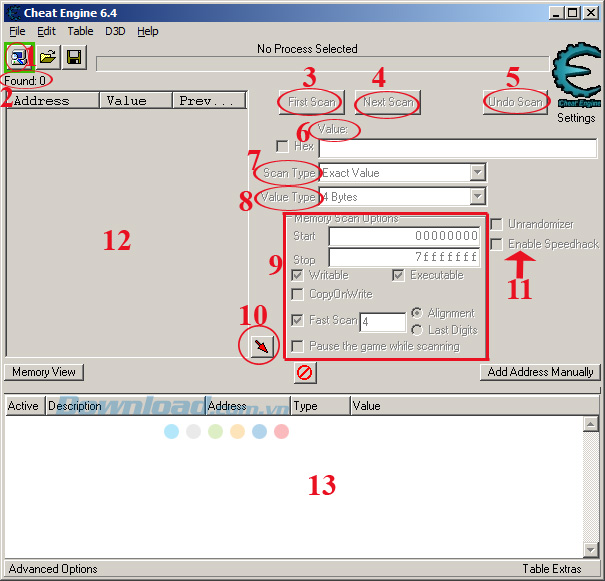Viewport: 605px width, 581px height.
Task: Open the Value Type dropdown
Action: [x=478, y=197]
